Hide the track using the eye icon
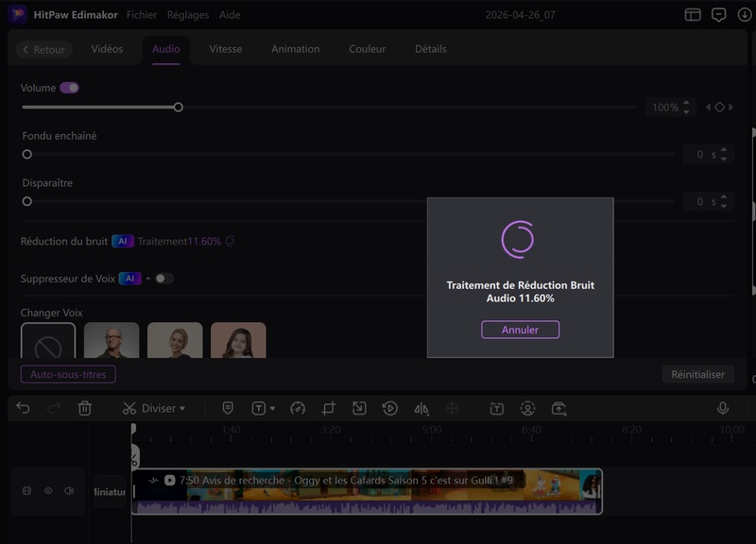This screenshot has width=756, height=544. point(49,490)
